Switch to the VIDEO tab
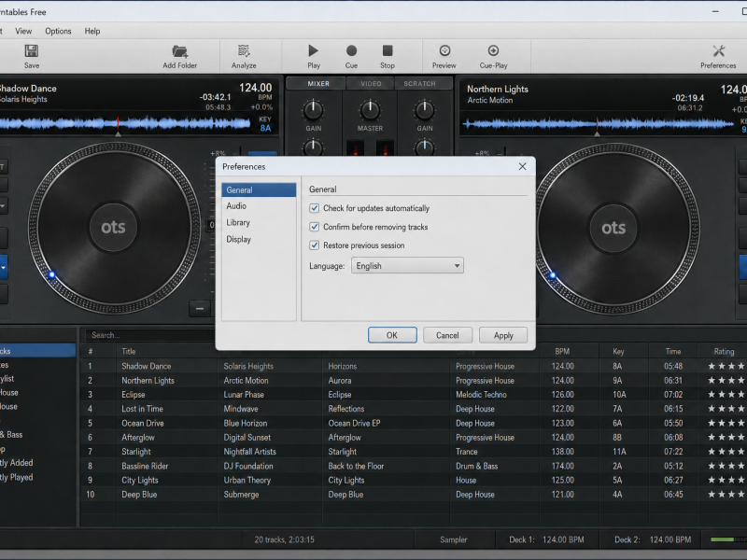Image resolution: width=747 pixels, height=560 pixels. pos(371,84)
